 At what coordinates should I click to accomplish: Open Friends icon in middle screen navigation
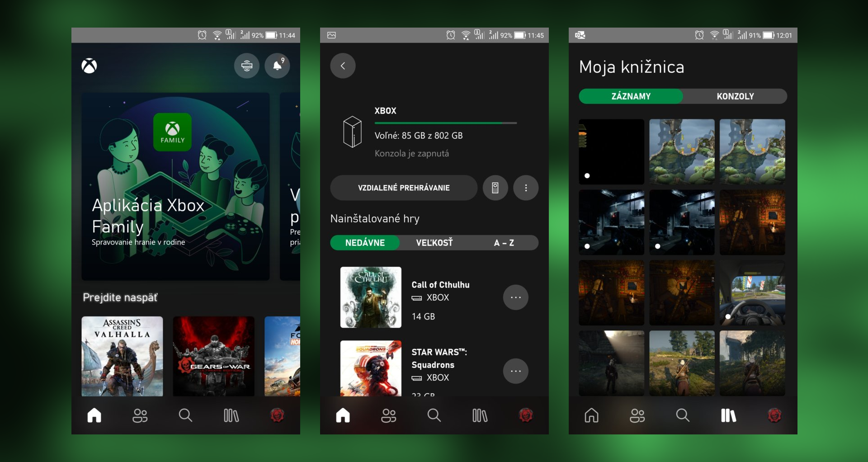(389, 415)
